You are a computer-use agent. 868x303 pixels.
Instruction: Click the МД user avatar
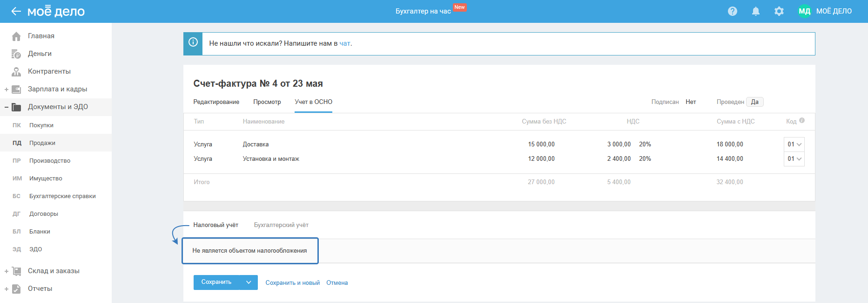[x=804, y=11]
